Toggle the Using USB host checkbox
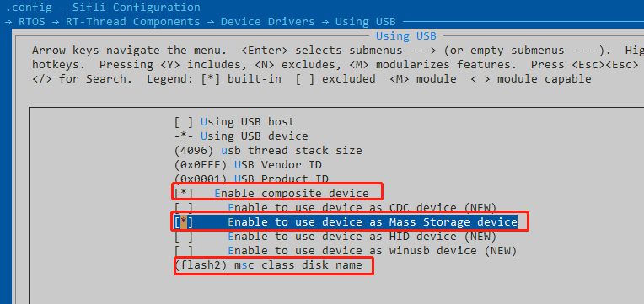The height and width of the screenshot is (304, 644). pyautogui.click(x=183, y=122)
